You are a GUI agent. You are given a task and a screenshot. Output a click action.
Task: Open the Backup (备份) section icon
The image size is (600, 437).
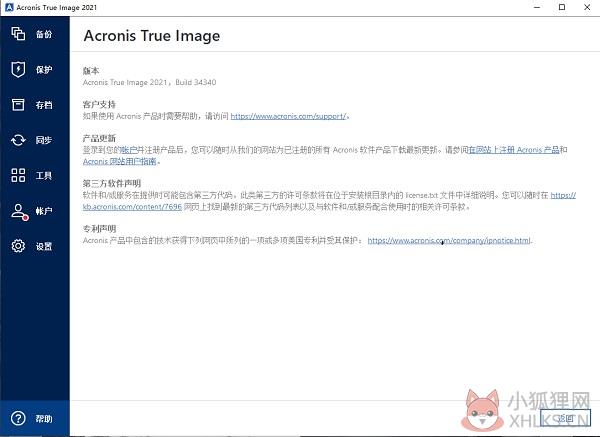pos(18,34)
